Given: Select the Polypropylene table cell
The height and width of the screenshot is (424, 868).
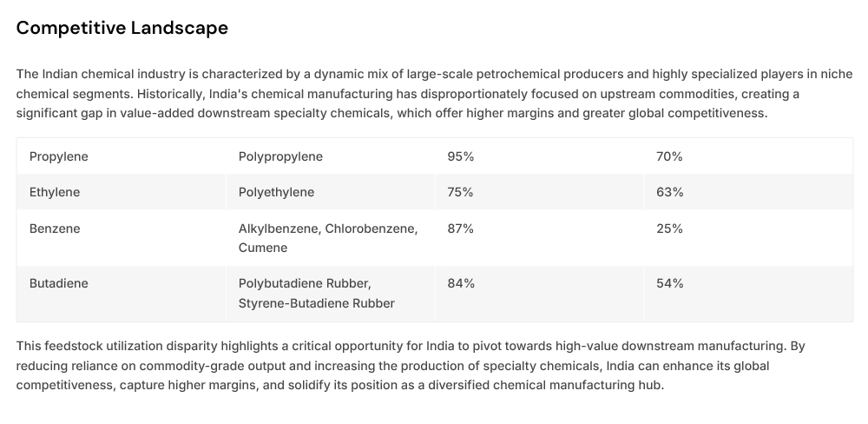Looking at the screenshot, I should 280,156.
